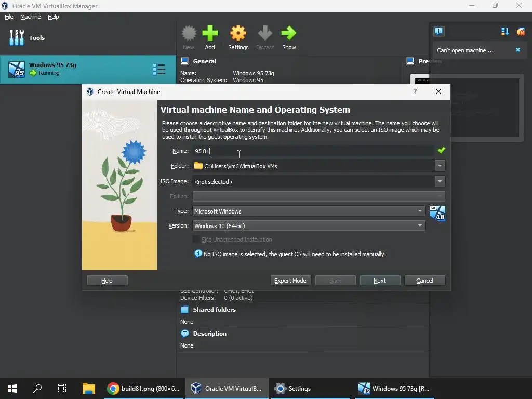Click the Description header
The width and height of the screenshot is (532, 399).
click(x=209, y=334)
